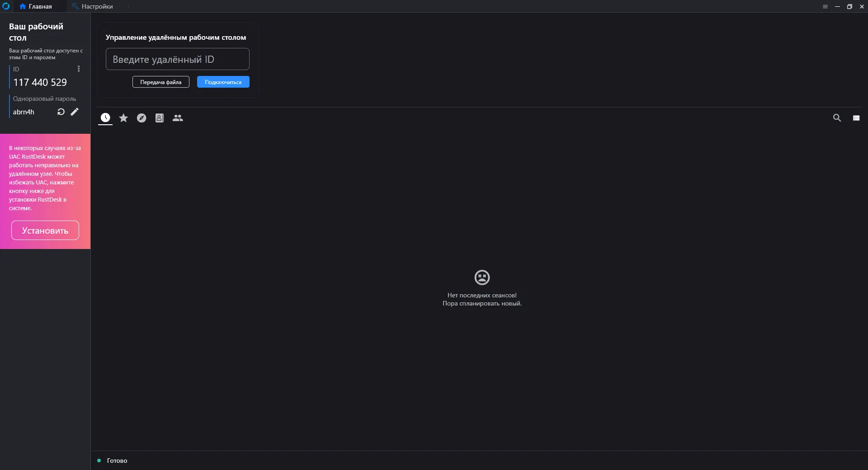Screen dimensions: 868x470
Task: Click the search magnifier icon
Action: 837,118
